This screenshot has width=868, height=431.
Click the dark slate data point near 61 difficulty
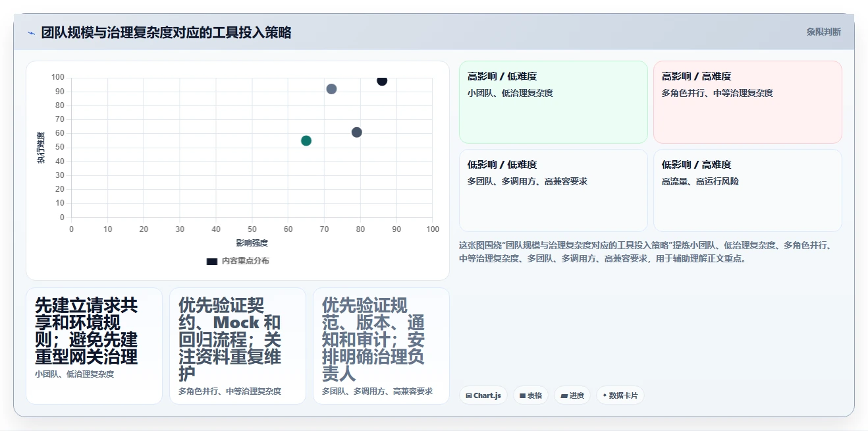click(x=357, y=132)
